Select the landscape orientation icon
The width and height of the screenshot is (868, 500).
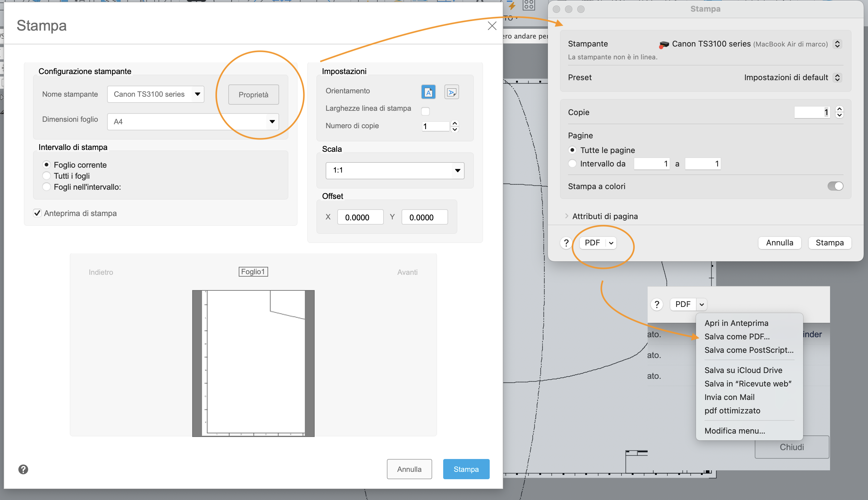(x=451, y=92)
